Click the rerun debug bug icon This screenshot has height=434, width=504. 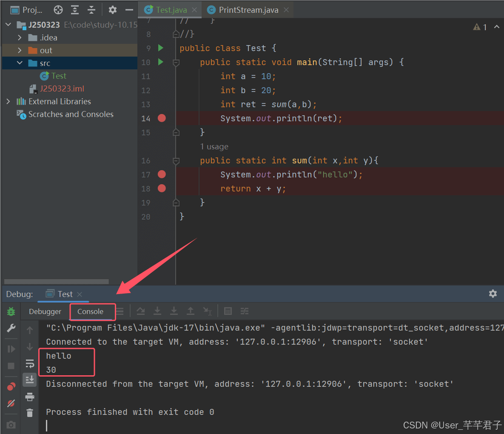point(11,311)
